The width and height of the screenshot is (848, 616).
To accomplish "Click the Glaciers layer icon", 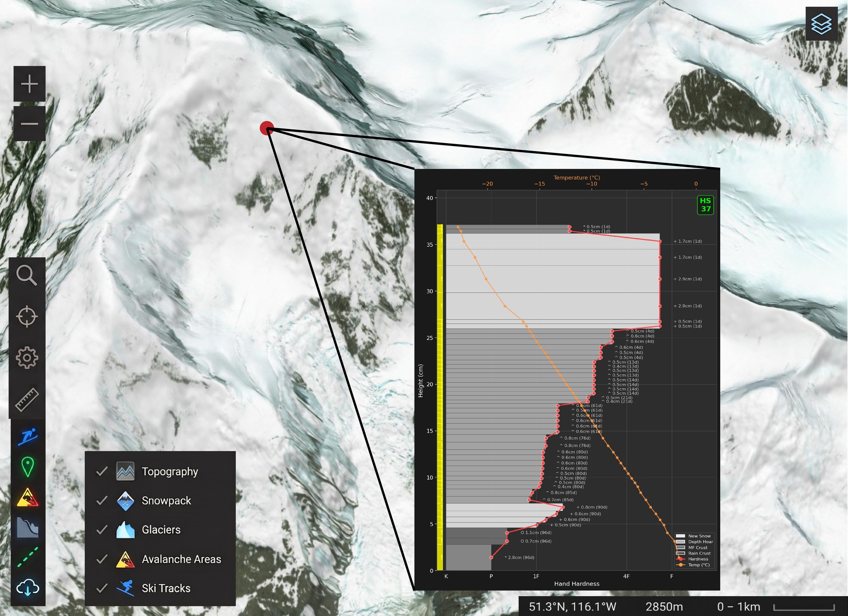I will pos(125,530).
